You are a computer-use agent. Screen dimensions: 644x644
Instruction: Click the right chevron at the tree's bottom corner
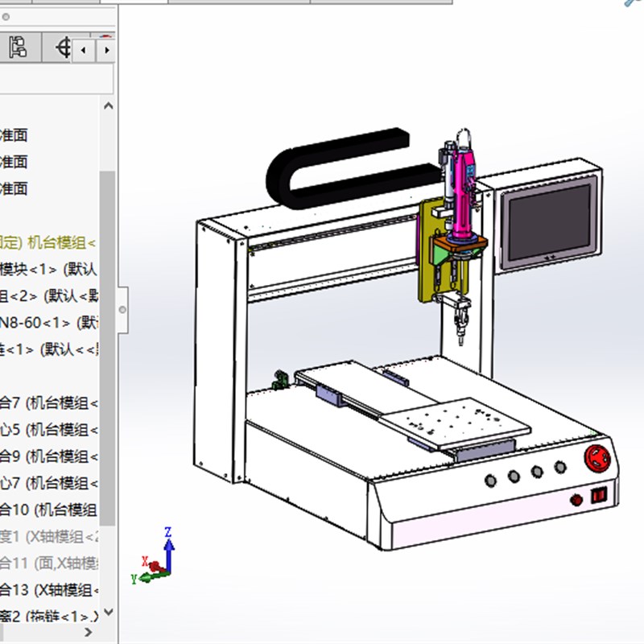[x=89, y=630]
